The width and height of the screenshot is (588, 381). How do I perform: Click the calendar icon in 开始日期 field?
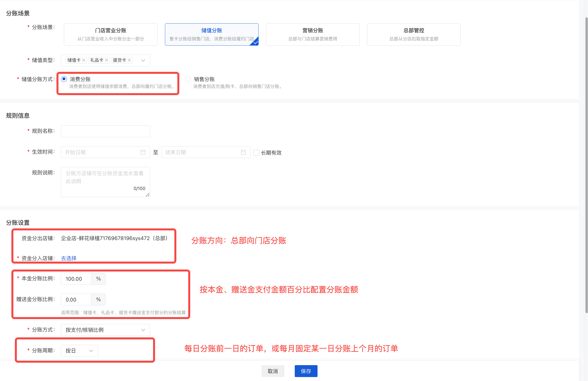tap(143, 152)
